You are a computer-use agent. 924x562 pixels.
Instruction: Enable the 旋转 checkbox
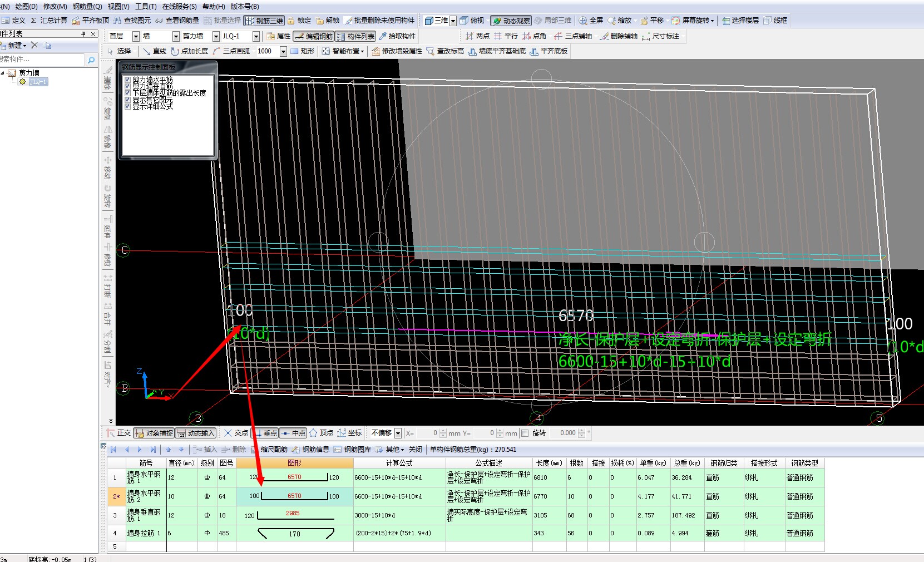[x=525, y=433]
